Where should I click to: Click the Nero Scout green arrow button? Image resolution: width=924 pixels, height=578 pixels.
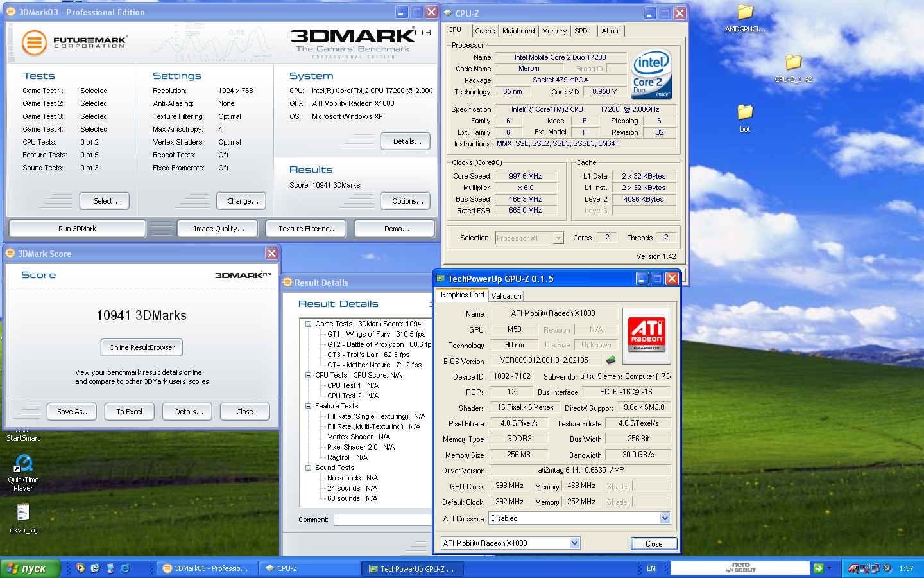click(818, 568)
